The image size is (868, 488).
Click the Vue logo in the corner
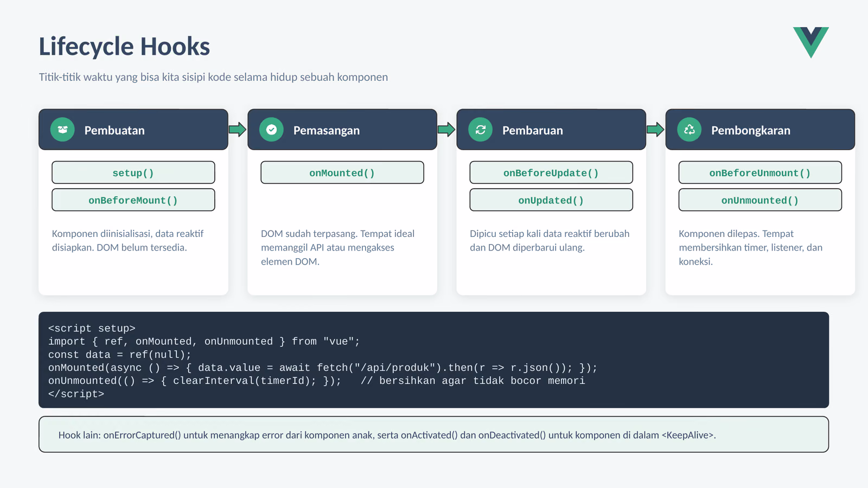click(810, 42)
